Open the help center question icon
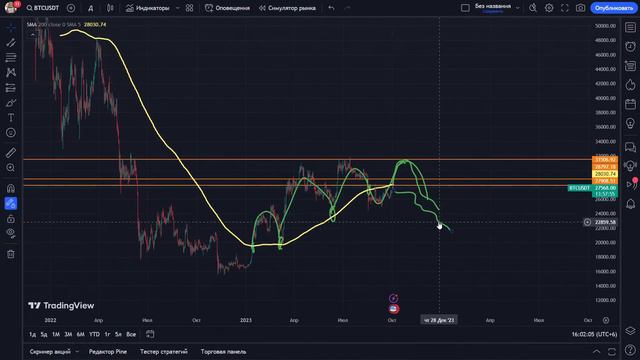640x360 pixels. coord(631,350)
